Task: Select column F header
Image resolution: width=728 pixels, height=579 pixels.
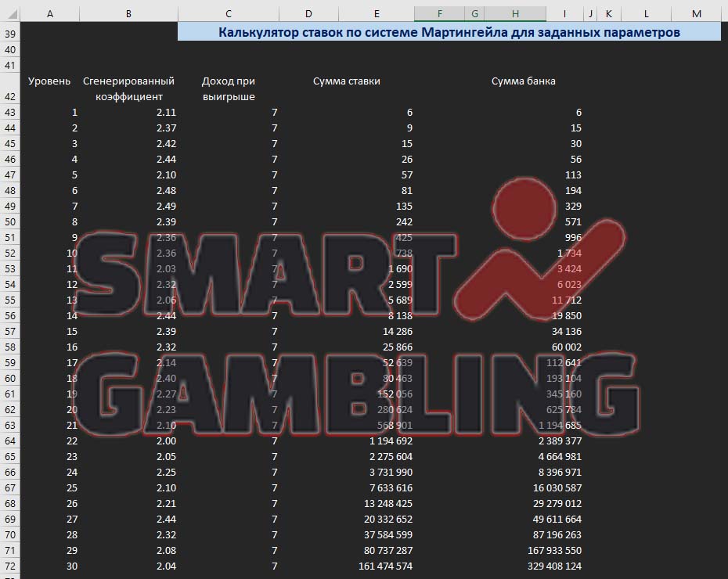Action: point(440,14)
